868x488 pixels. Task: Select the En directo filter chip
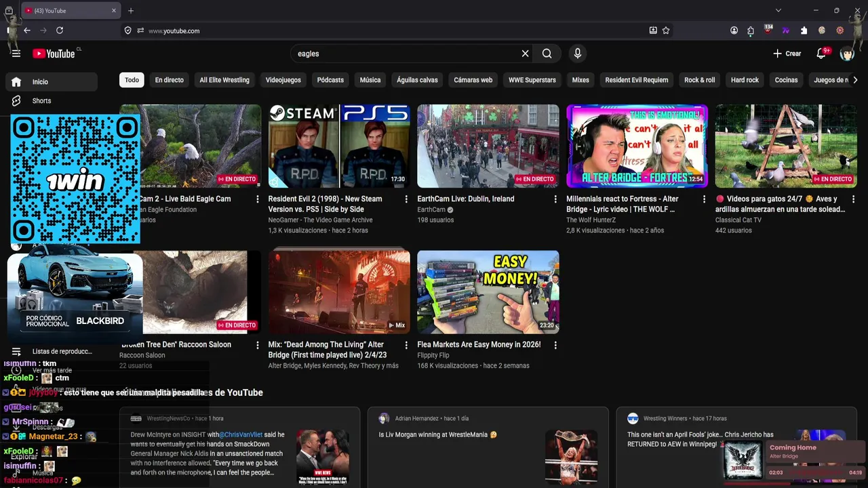click(x=170, y=80)
